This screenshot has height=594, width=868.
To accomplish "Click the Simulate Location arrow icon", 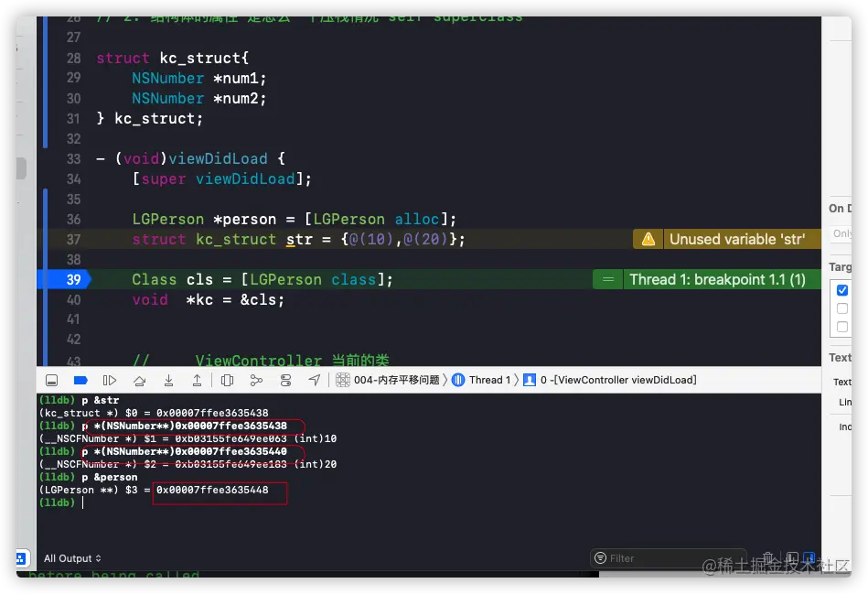I will tap(315, 380).
